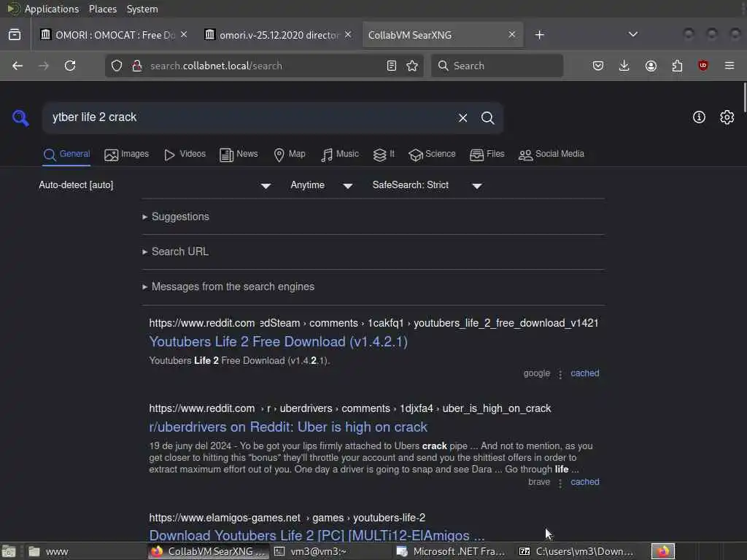
Task: Open SearXNG preferences gear icon
Action: pos(727,117)
